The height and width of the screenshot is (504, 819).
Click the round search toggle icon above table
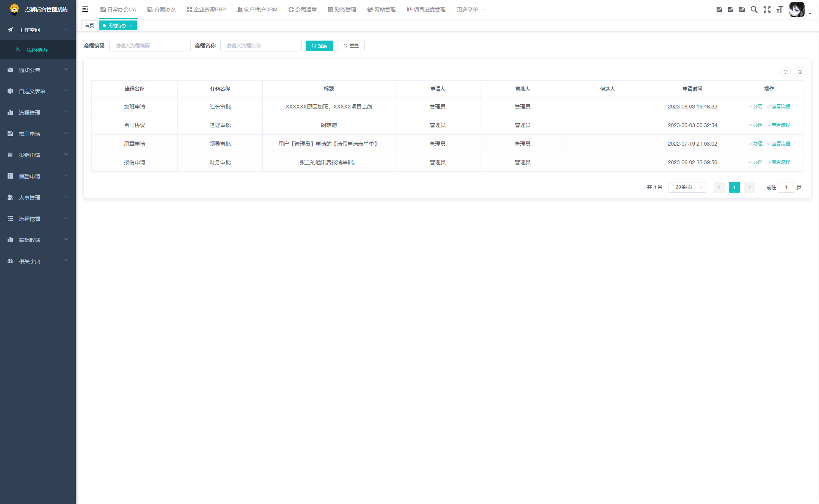point(786,72)
